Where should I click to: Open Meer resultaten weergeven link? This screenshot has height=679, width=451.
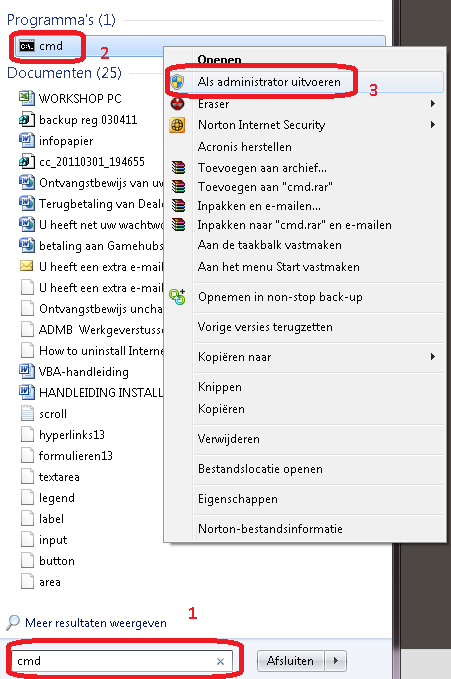(x=96, y=623)
